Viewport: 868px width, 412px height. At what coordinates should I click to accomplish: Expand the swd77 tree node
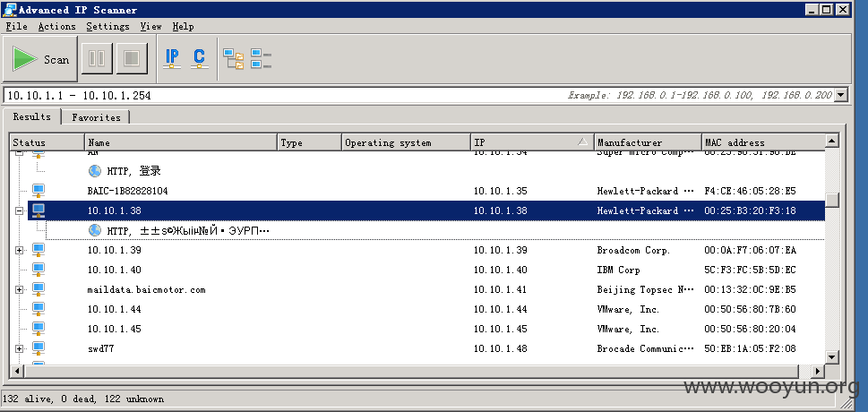click(20, 349)
